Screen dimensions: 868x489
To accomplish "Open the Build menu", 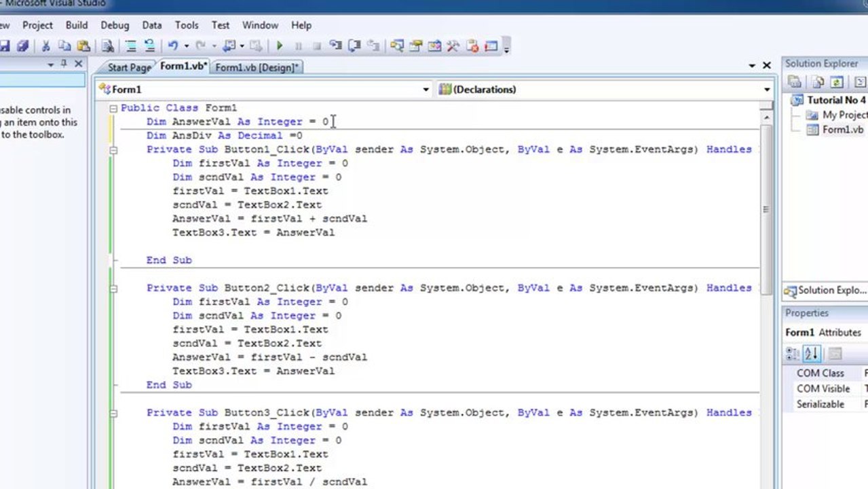I will (x=77, y=25).
